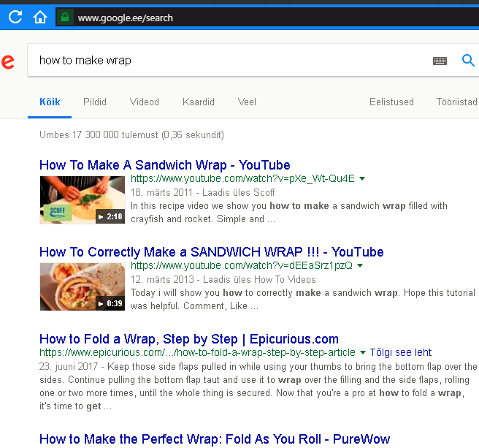Open Eelistused settings menu
This screenshot has height=448, width=479.
(391, 102)
